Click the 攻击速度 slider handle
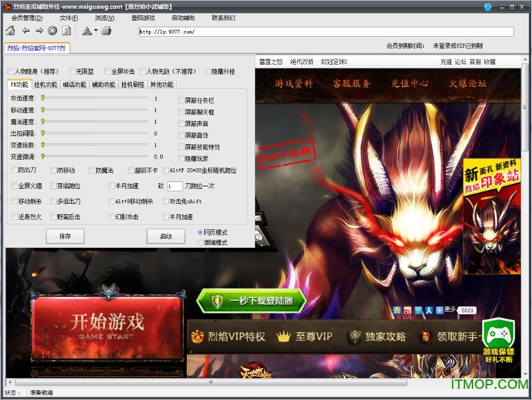The width and height of the screenshot is (532, 400). pos(43,98)
